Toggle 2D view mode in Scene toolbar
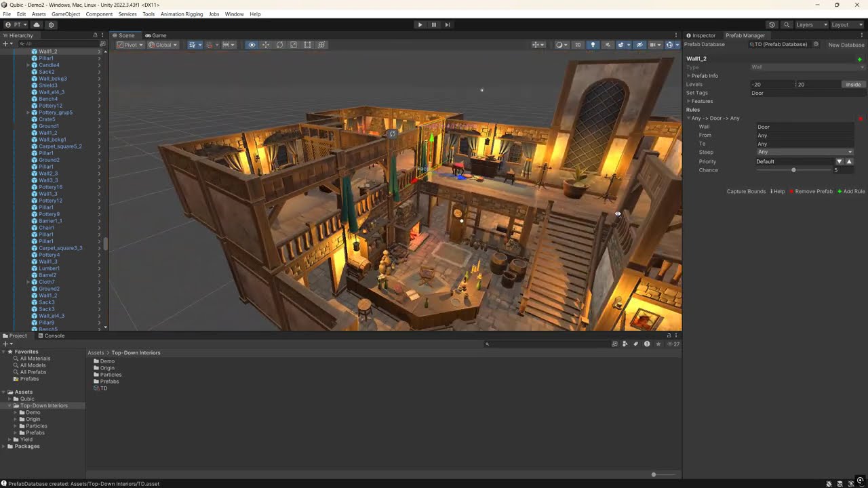This screenshot has height=488, width=868. (x=578, y=45)
